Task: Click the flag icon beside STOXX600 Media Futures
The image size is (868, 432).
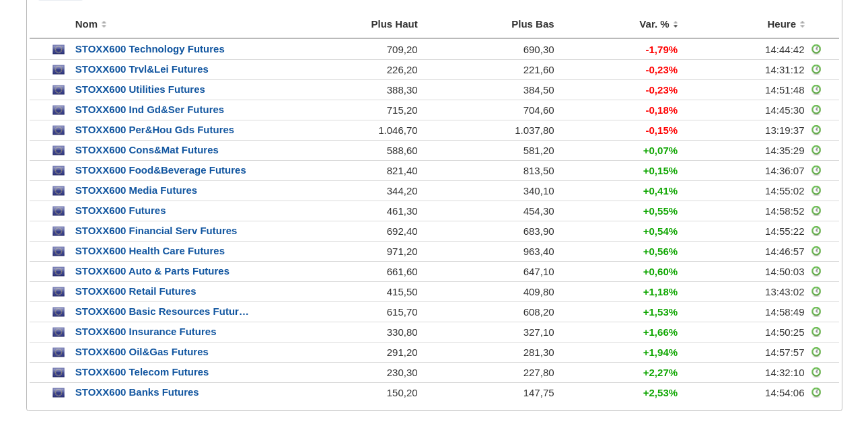Action: pyautogui.click(x=59, y=191)
